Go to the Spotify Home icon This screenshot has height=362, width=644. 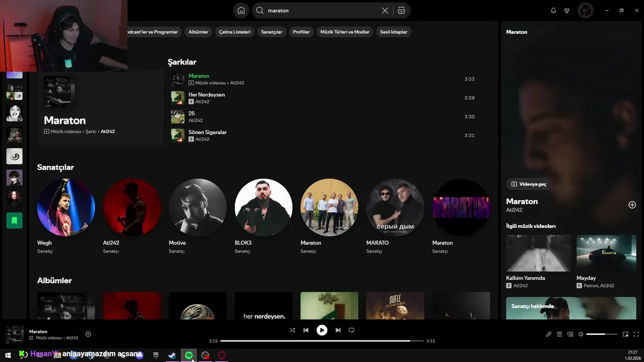point(241,11)
